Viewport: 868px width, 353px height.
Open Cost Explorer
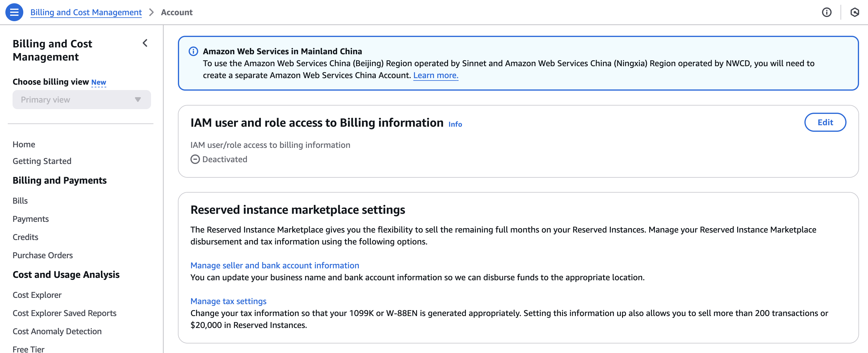(37, 295)
